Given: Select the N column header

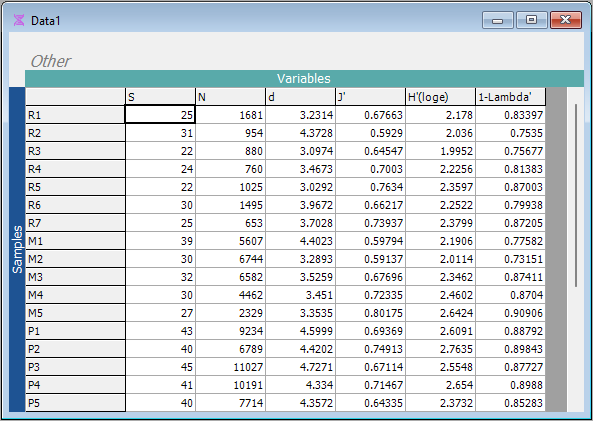Looking at the screenshot, I should click(230, 97).
